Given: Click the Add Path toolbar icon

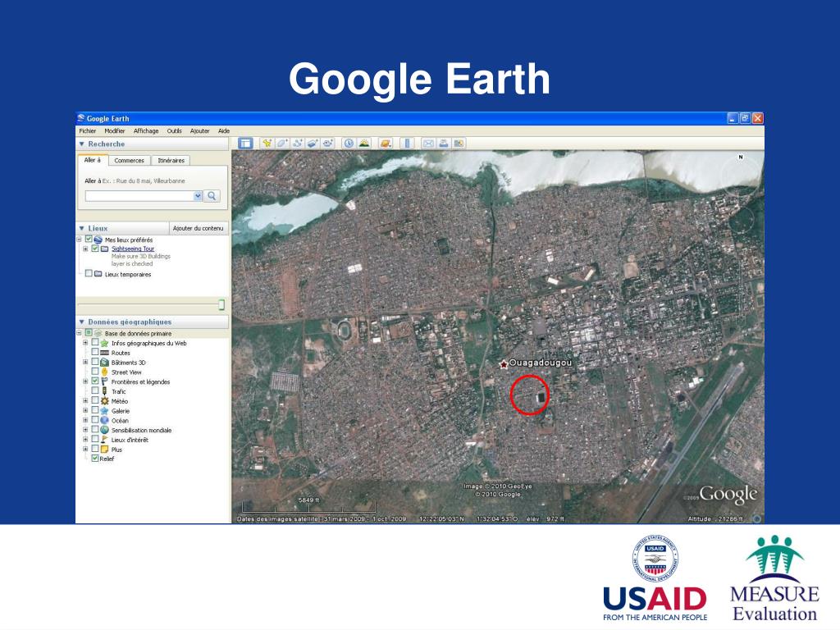Looking at the screenshot, I should (x=298, y=143).
